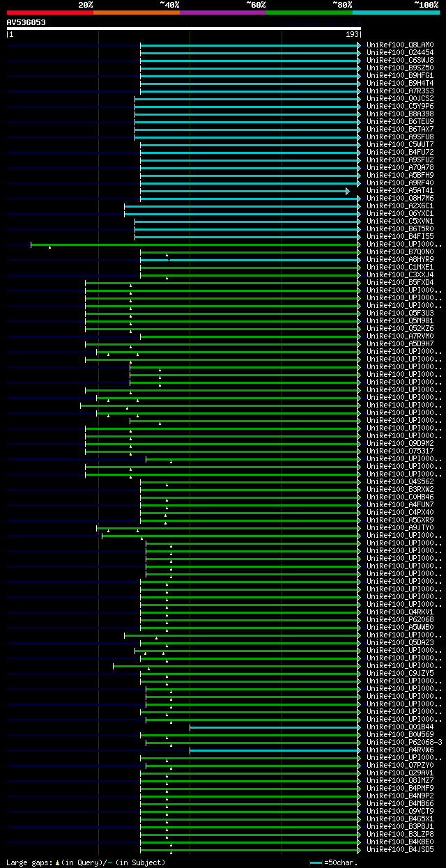The height and width of the screenshot is (868, 446).
Task: Click the green ~80% identity legend segment
Action: (309, 13)
